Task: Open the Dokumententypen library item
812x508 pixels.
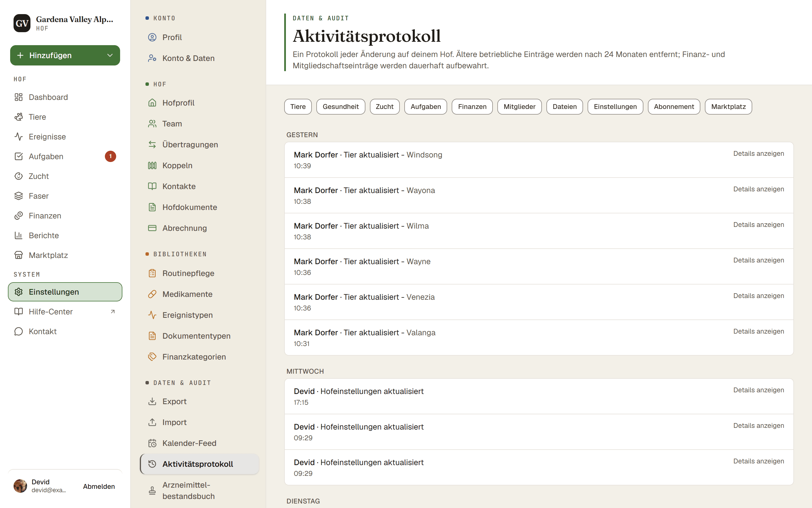Action: [x=199, y=336]
